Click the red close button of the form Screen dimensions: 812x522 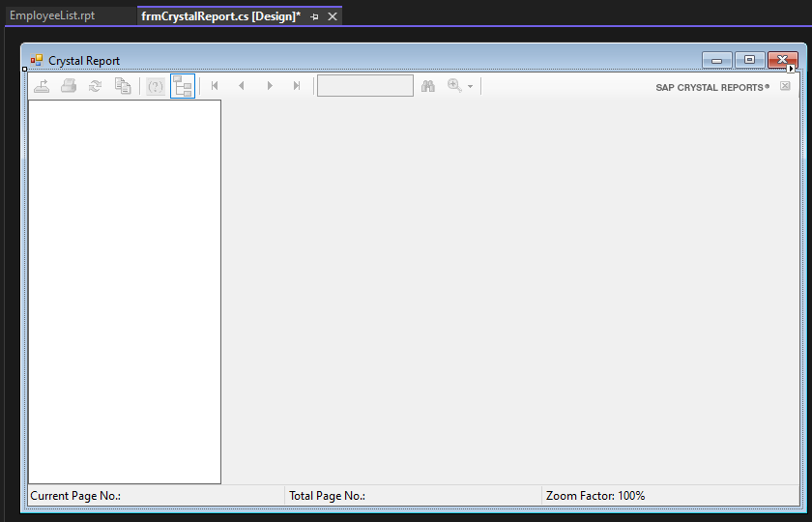click(x=782, y=60)
